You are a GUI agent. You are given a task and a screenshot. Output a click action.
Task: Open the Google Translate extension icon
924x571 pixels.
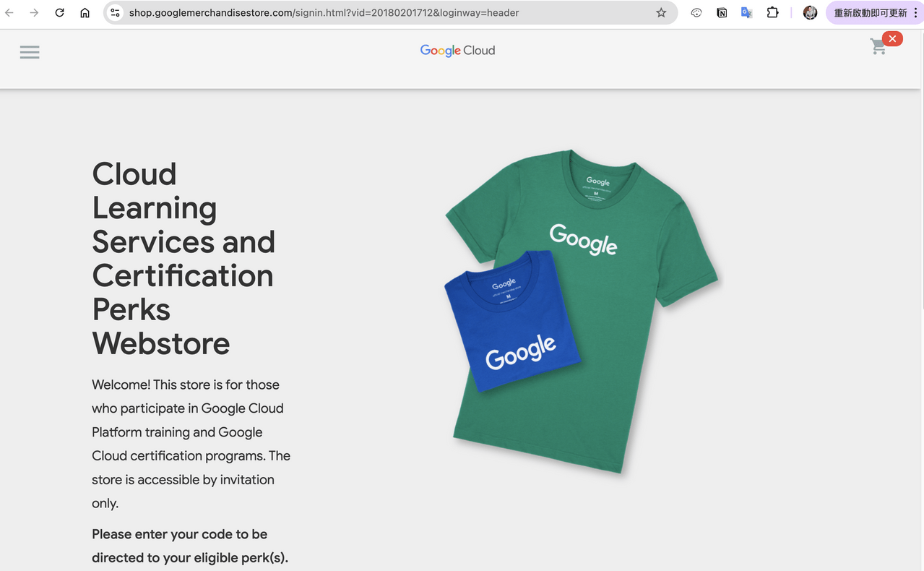(x=746, y=12)
